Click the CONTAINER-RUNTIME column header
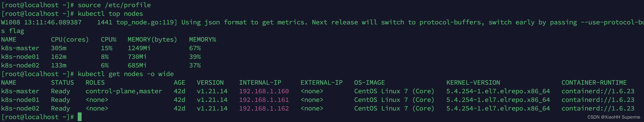This screenshot has height=122, width=644. click(x=594, y=83)
